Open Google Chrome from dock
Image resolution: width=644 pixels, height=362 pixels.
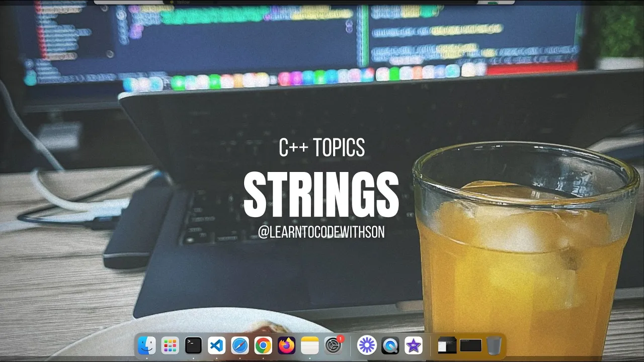(x=263, y=345)
